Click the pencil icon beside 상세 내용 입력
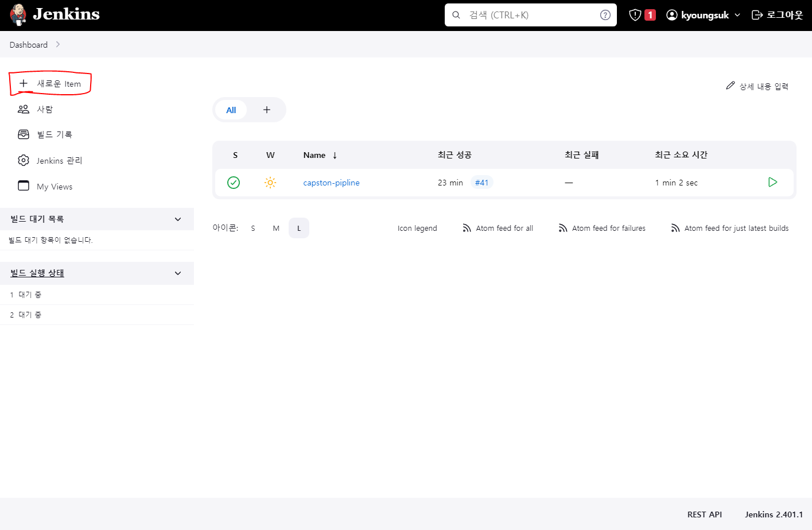The height and width of the screenshot is (530, 812). (730, 86)
